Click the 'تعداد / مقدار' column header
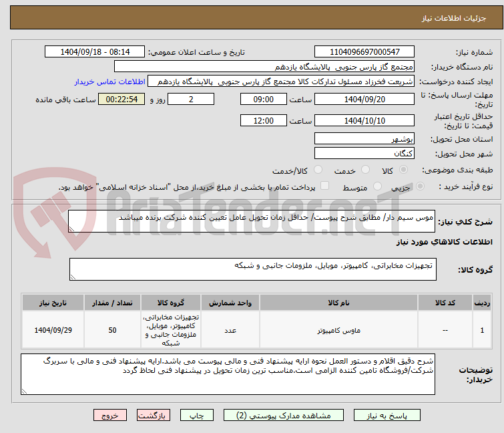 pyautogui.click(x=113, y=303)
